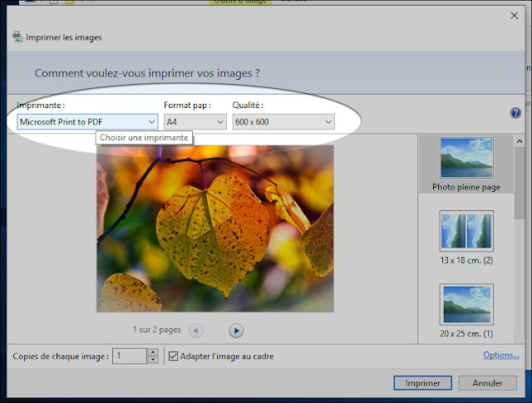Screen dimensions: 532x403
Task: Select the 13 x 18 cm. (2) layout
Action: (x=466, y=238)
